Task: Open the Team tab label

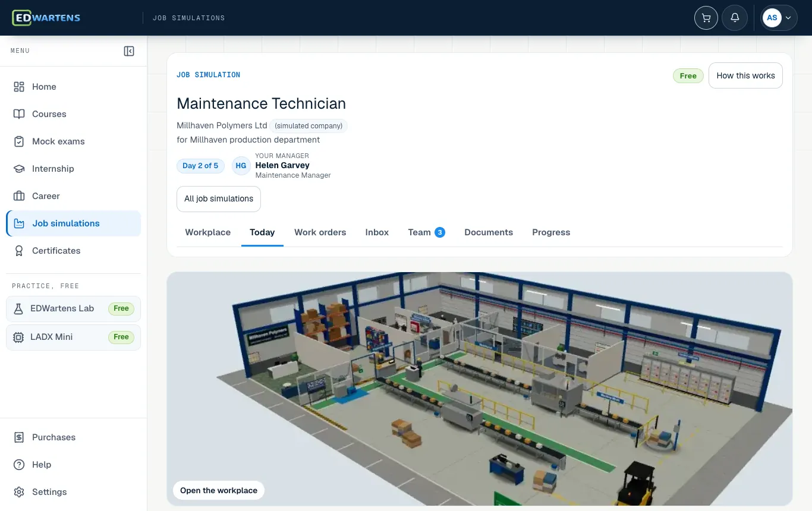Action: tap(419, 232)
